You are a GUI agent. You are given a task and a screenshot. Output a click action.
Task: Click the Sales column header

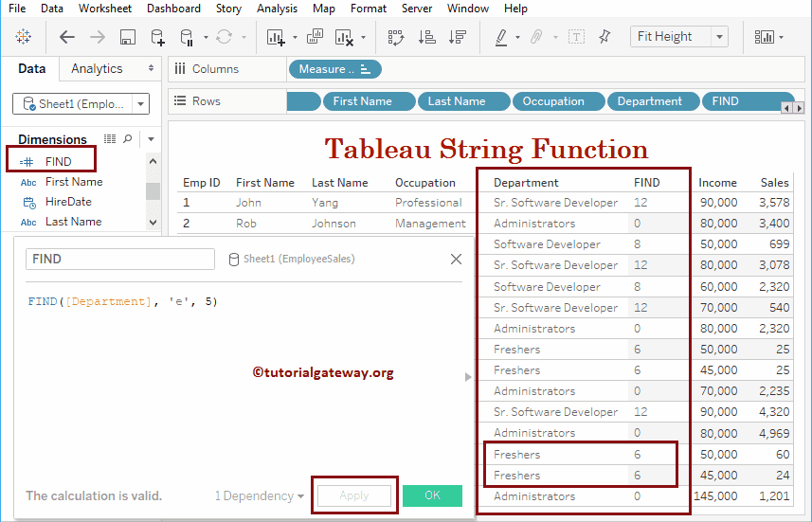pos(774,183)
